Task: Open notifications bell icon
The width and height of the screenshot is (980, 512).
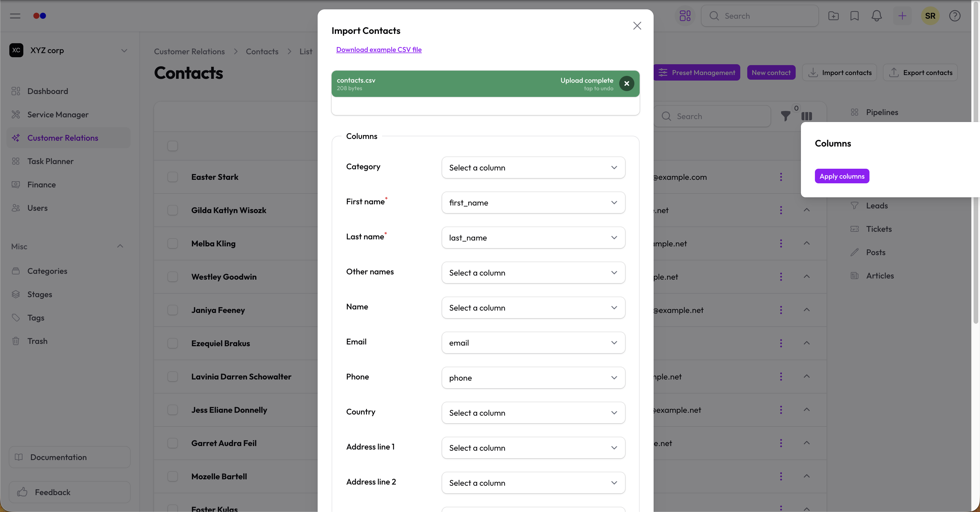Action: (x=876, y=15)
